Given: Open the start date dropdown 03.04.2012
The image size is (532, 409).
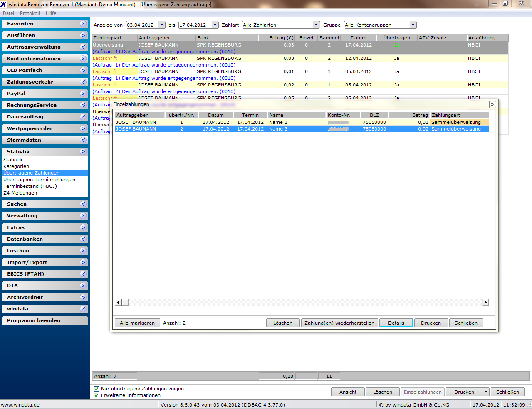Looking at the screenshot, I should click(162, 25).
